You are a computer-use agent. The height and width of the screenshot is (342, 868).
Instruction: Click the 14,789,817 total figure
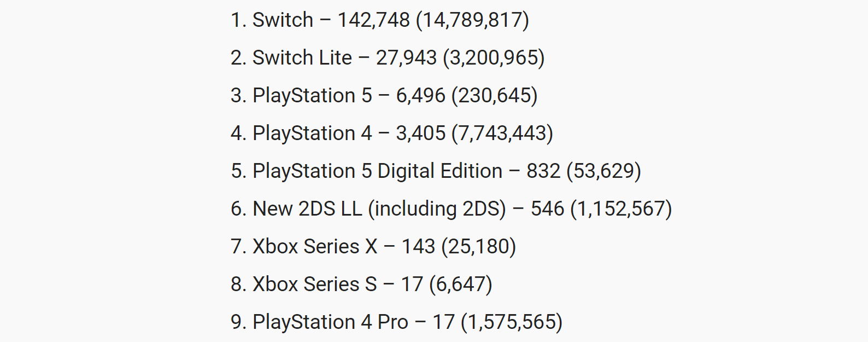click(x=472, y=20)
